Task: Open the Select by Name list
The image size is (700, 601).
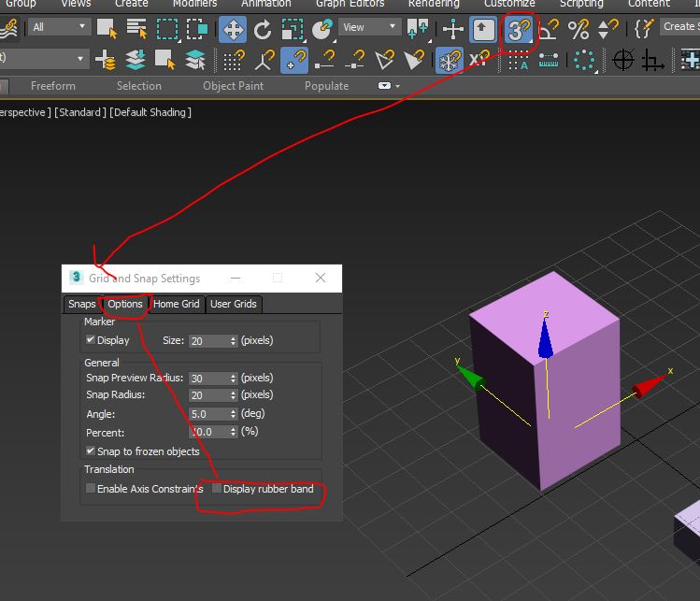Action: tap(136, 29)
